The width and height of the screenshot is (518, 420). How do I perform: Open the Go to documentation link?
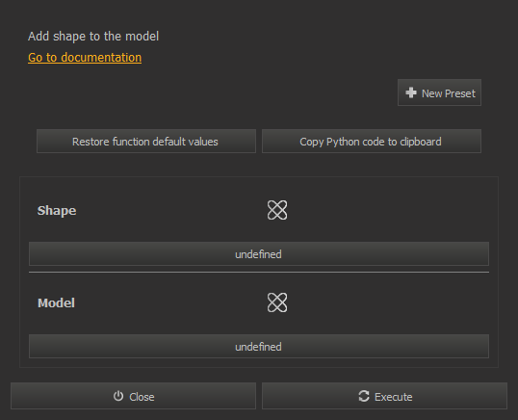pos(85,58)
